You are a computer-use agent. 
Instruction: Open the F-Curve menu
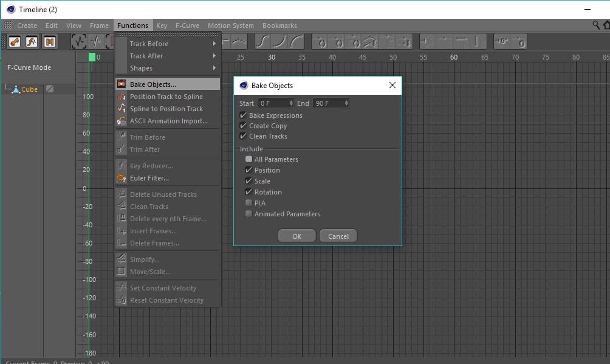(x=187, y=26)
